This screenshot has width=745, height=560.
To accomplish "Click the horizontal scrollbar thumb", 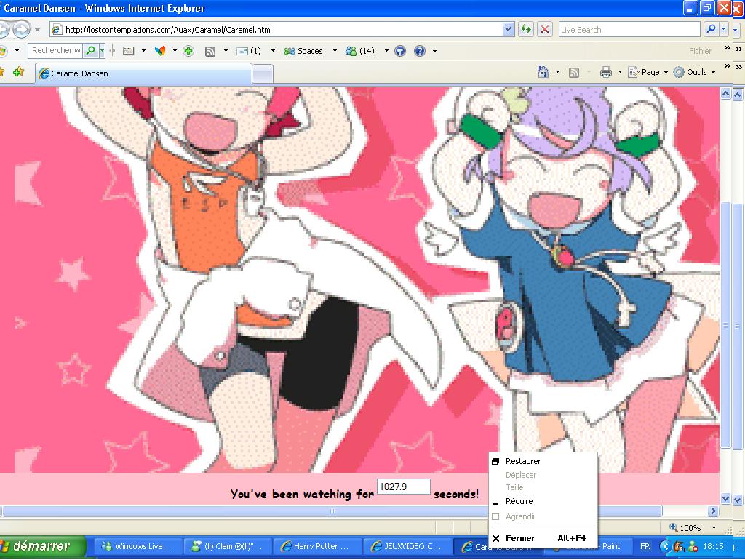I will tap(332, 511).
